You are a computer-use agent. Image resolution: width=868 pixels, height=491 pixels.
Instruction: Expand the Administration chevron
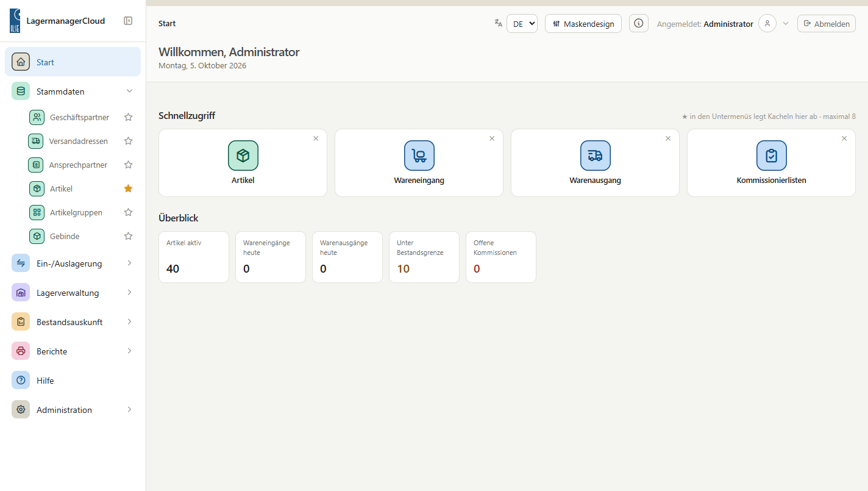(x=129, y=410)
